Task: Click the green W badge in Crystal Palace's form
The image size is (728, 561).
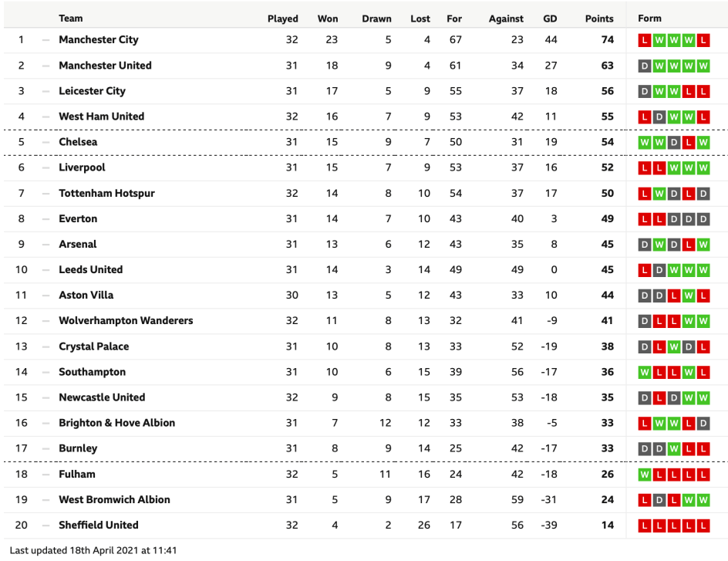Action: click(673, 347)
